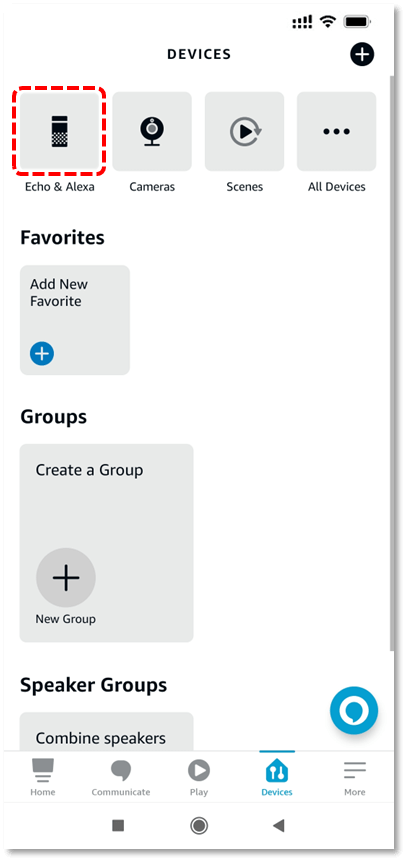
Task: Tap the add device plus icon
Action: pos(361,54)
